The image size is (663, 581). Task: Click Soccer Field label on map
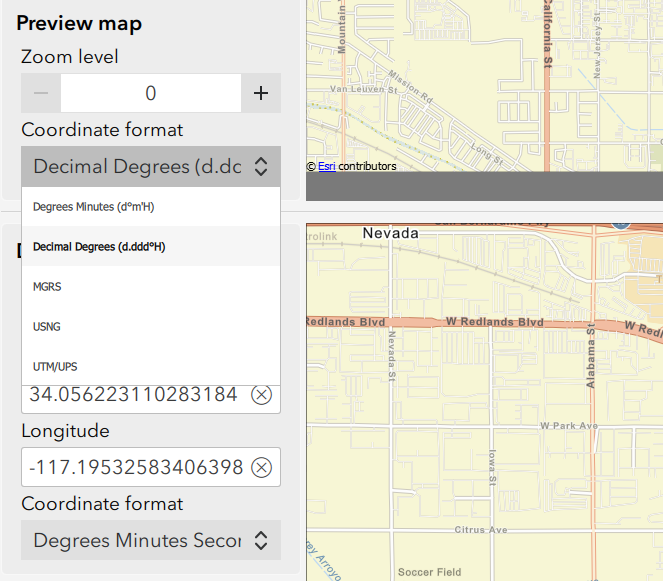(430, 572)
